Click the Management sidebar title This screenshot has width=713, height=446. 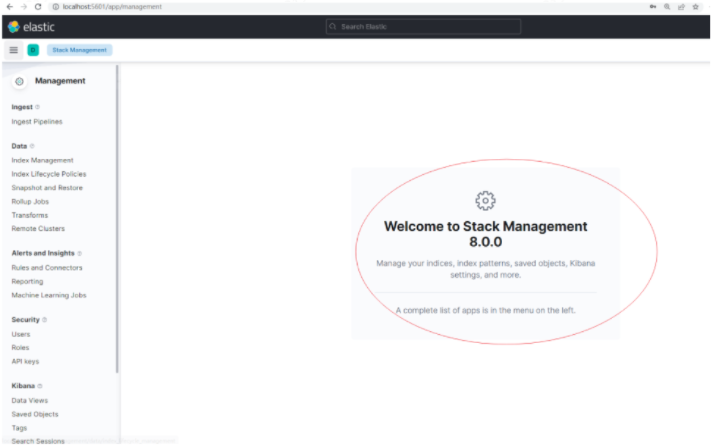(x=60, y=81)
